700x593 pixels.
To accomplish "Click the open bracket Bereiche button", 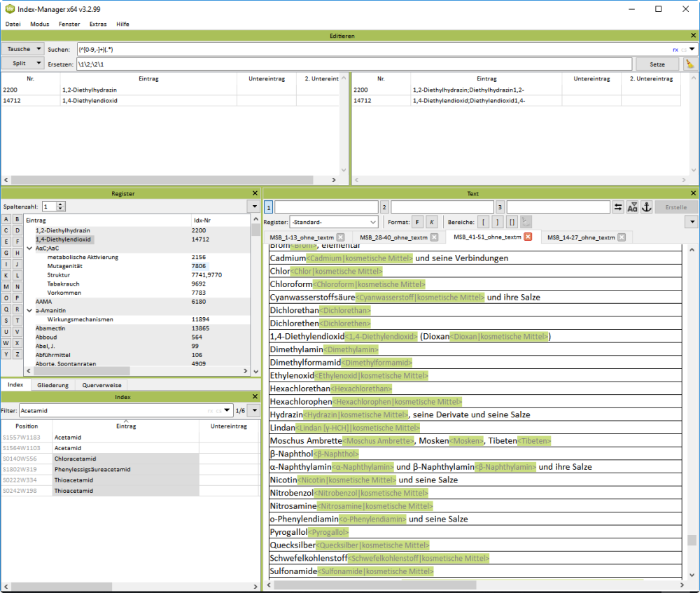I will point(483,222).
